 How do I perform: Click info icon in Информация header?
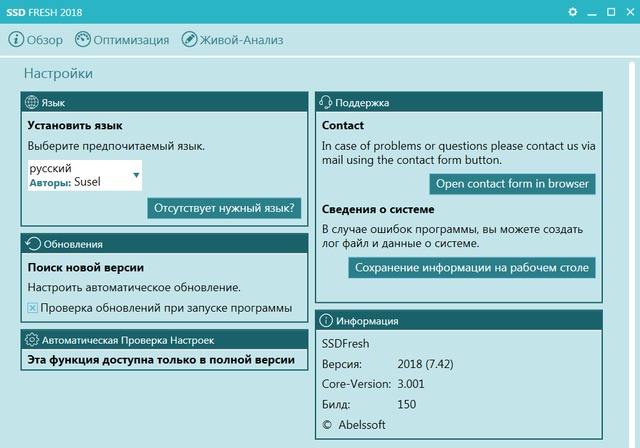click(x=325, y=321)
